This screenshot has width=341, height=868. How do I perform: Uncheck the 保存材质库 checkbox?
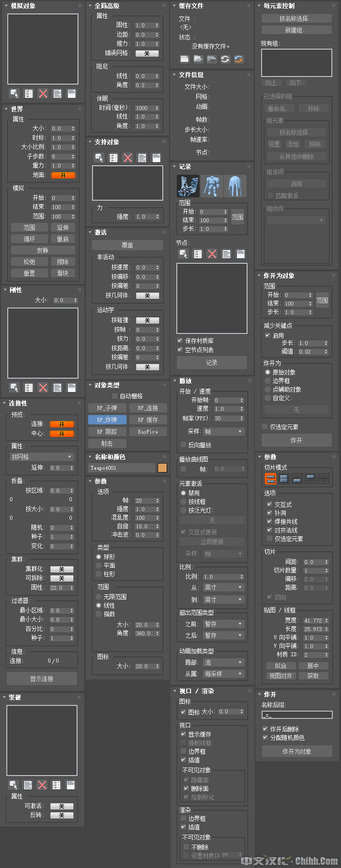(180, 341)
